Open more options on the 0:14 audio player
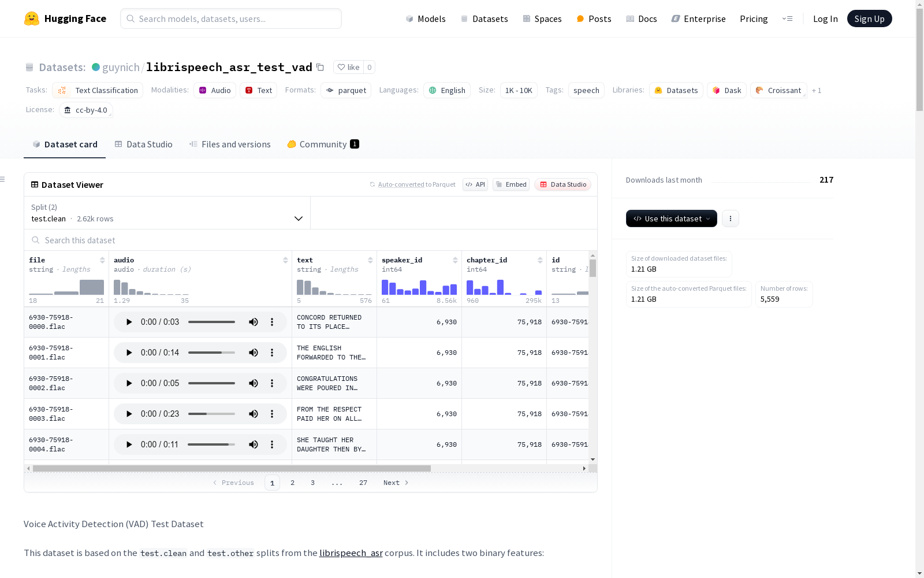 [x=272, y=353]
